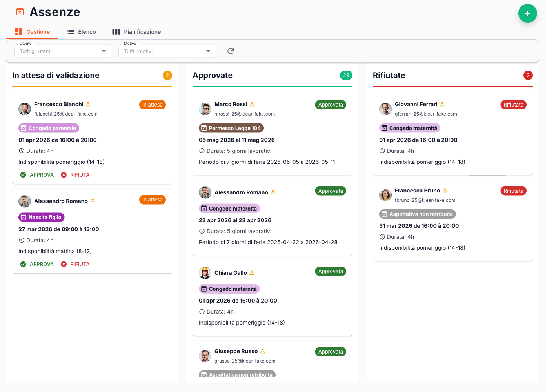Reject Alessandro Romano's Nascita figlio request
Viewport: 545px width, 392px height.
(x=75, y=264)
